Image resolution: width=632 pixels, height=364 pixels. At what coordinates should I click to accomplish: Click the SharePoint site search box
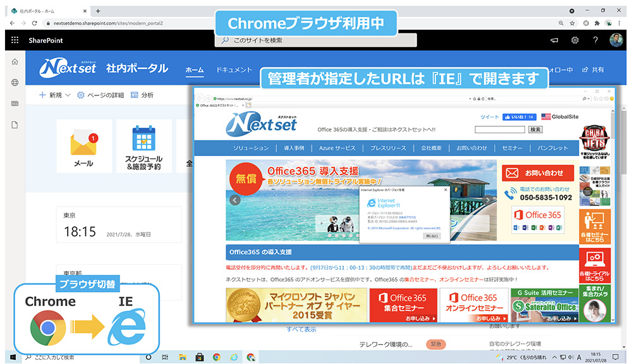[315, 40]
